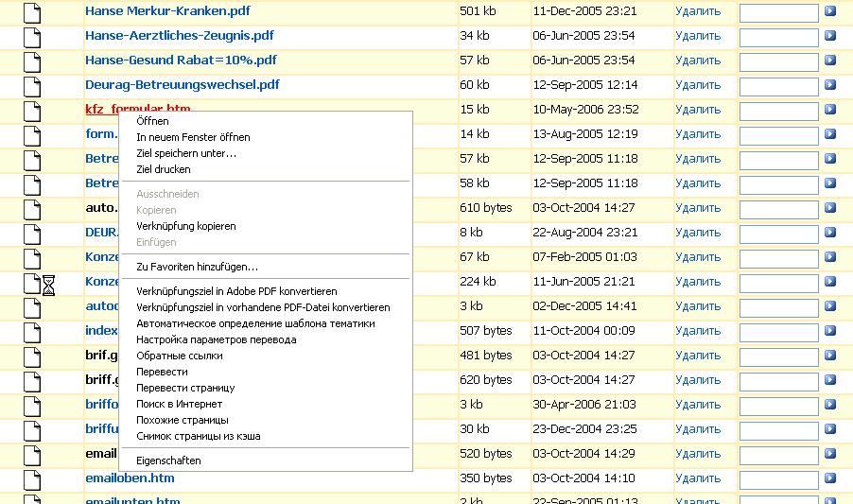Select Zu Favoriten hinzufügen…

pyautogui.click(x=197, y=267)
